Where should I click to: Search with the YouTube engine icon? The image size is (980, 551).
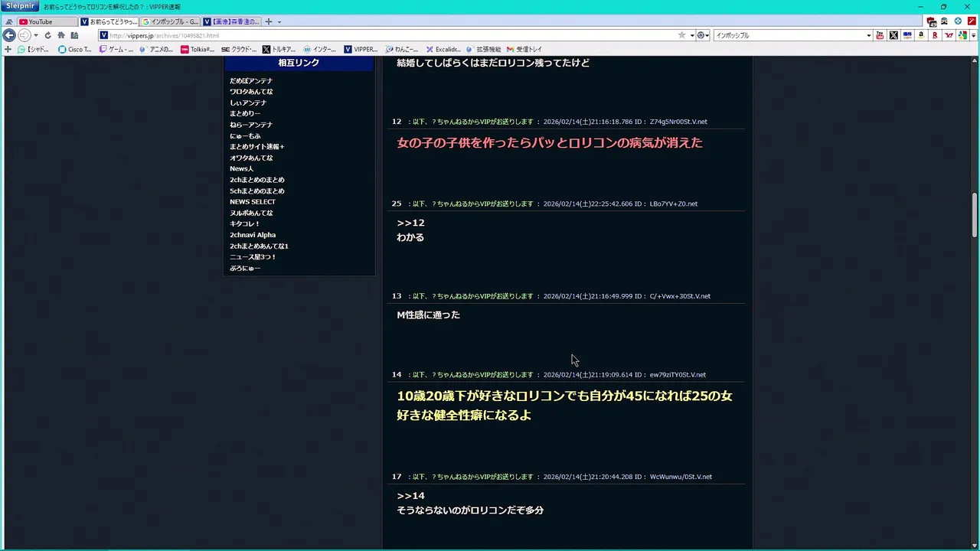pos(880,35)
